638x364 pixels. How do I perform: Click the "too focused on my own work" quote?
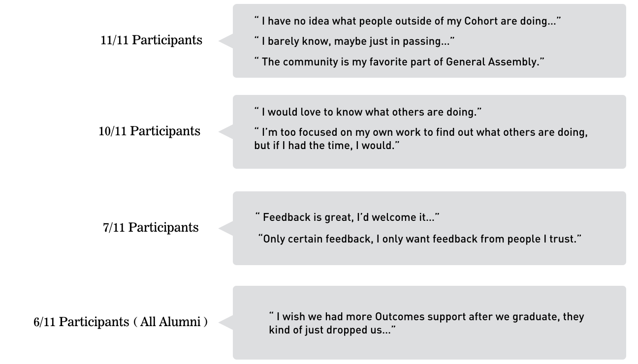click(421, 133)
